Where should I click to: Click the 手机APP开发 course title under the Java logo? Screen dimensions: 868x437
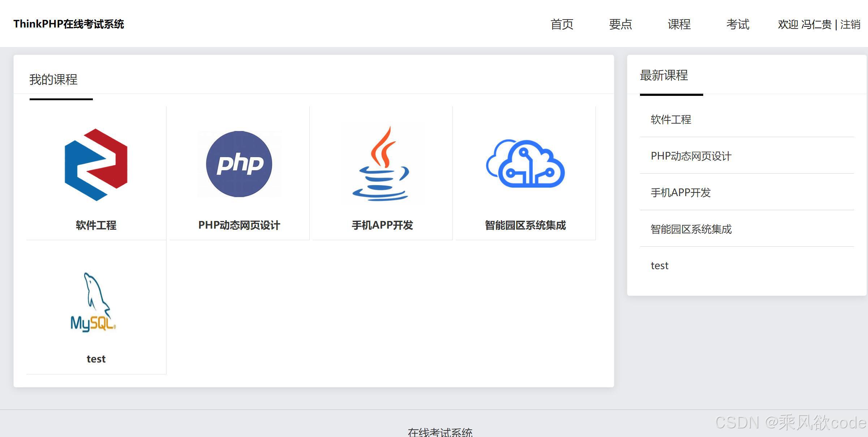click(x=382, y=225)
